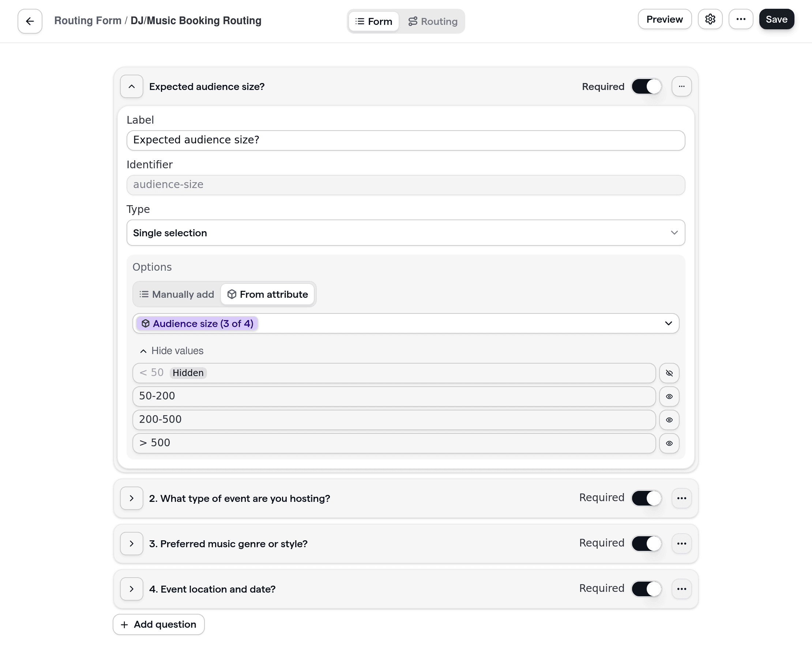The width and height of the screenshot is (812, 646).
Task: Disable Required for question 2
Action: 646,498
